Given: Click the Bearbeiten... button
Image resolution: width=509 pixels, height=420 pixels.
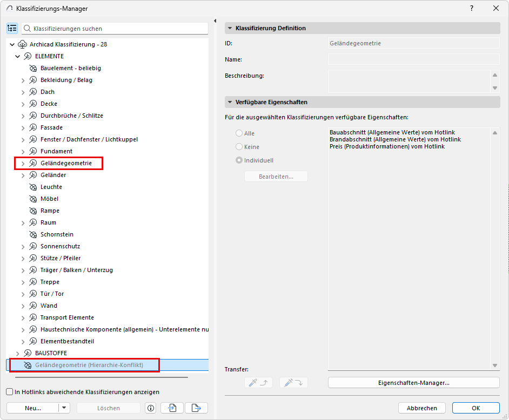Looking at the screenshot, I should pyautogui.click(x=276, y=177).
